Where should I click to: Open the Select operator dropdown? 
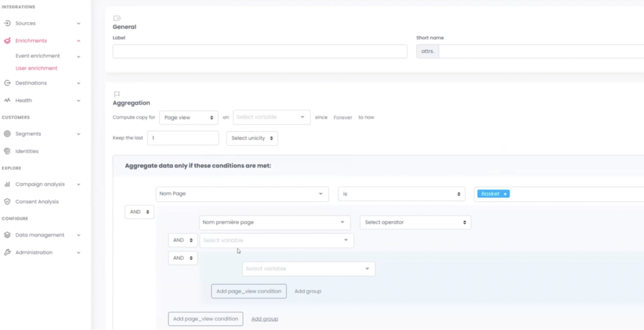pos(415,223)
